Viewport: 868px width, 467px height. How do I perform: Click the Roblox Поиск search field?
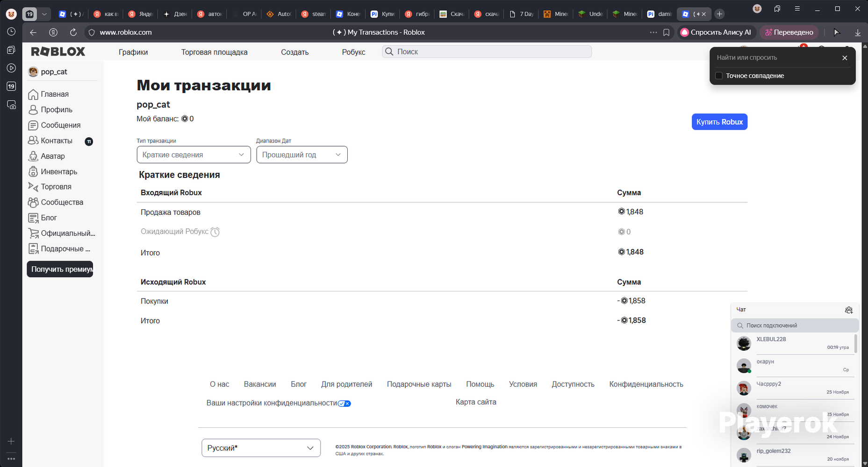487,51
